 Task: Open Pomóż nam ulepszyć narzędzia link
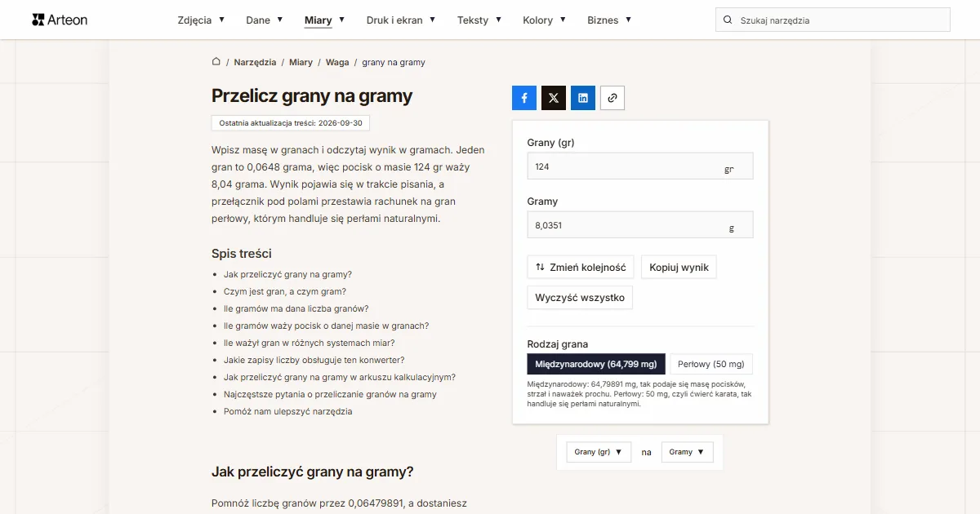pyautogui.click(x=288, y=411)
